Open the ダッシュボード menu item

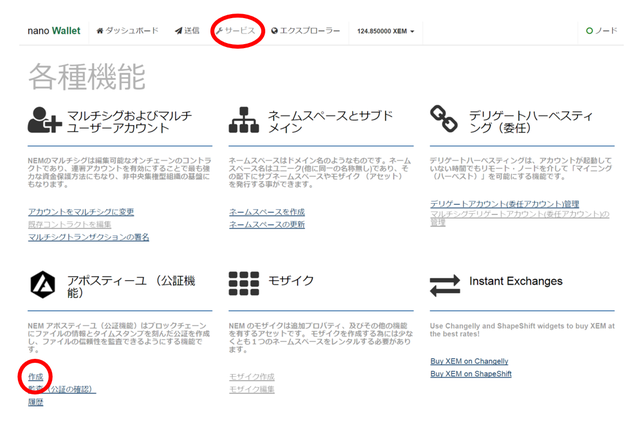coord(127,31)
